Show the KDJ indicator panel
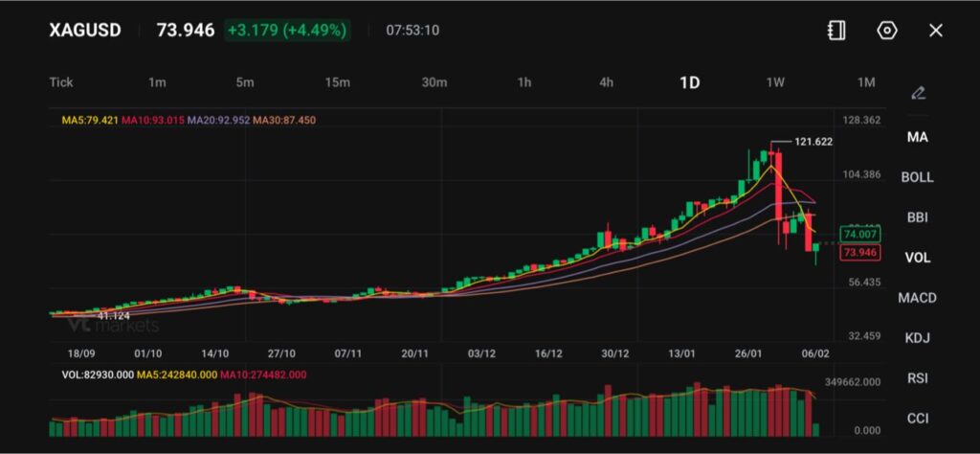 (x=917, y=338)
